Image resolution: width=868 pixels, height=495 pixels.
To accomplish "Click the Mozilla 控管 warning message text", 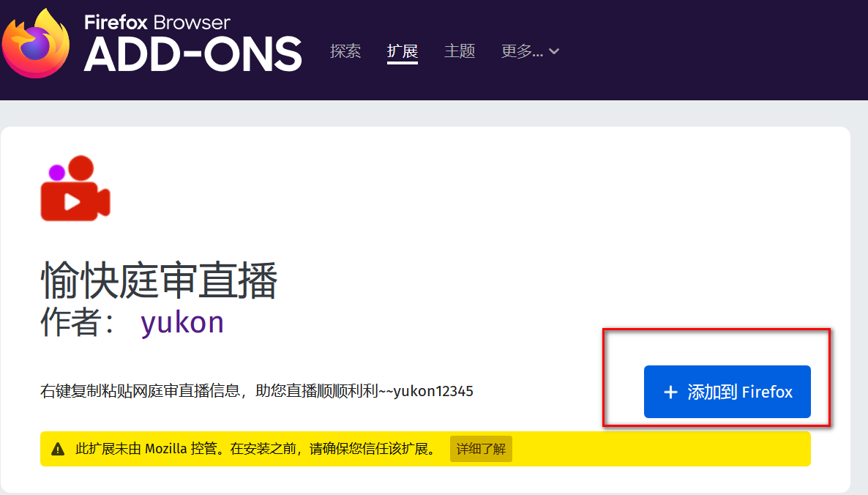I will click(255, 449).
